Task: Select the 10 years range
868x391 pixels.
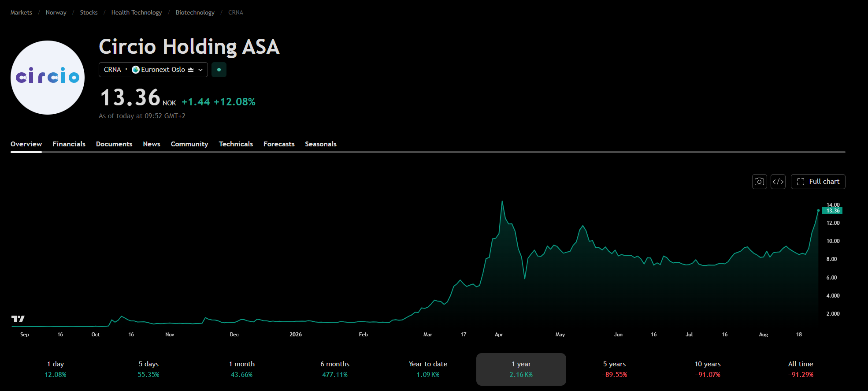Action: (x=708, y=369)
